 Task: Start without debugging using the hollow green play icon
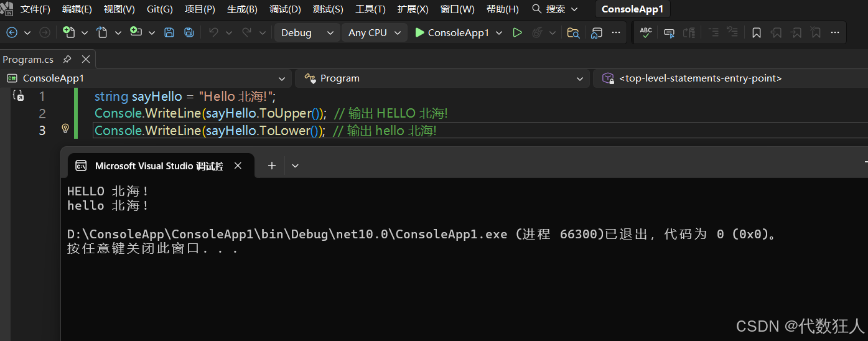517,33
